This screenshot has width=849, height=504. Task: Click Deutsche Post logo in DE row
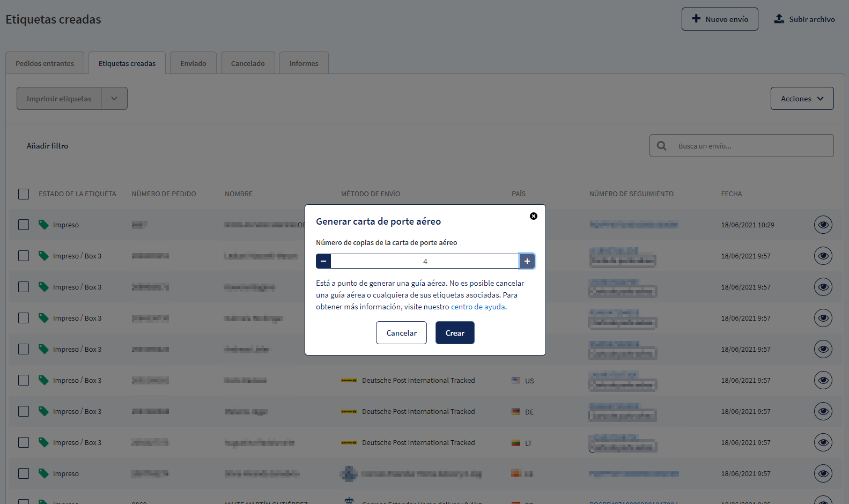click(349, 412)
